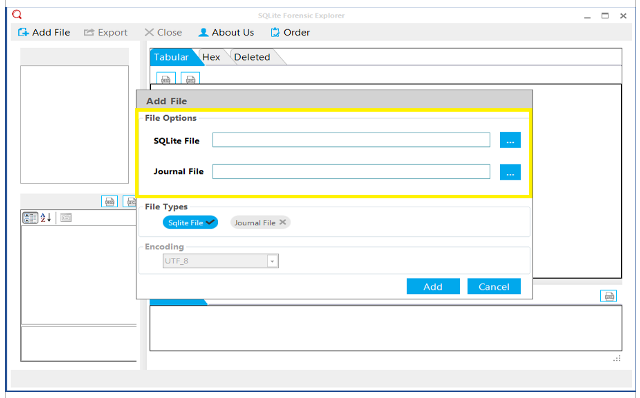Image resolution: width=640 pixels, height=398 pixels.
Task: Click the application logo icon in title bar
Action: tap(17, 15)
